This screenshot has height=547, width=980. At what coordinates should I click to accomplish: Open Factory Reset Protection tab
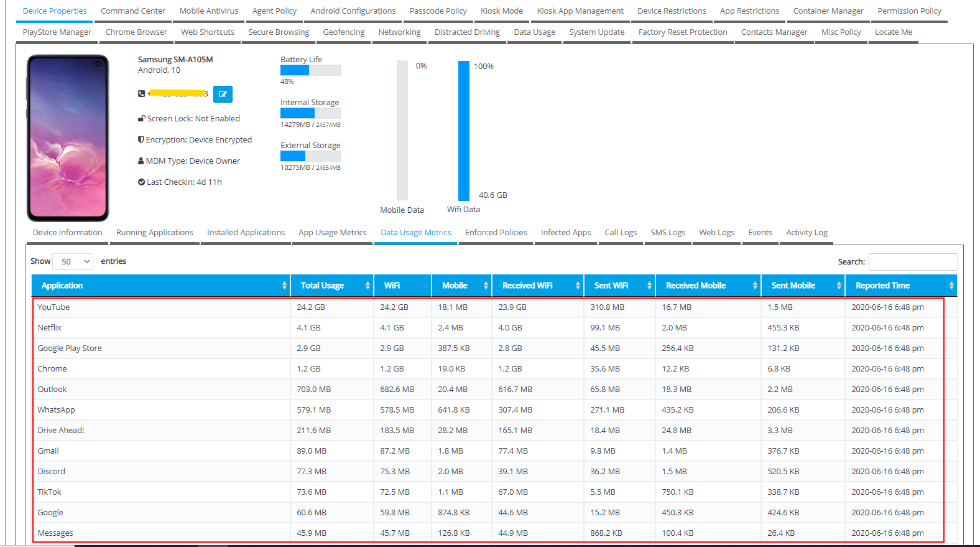coord(683,32)
